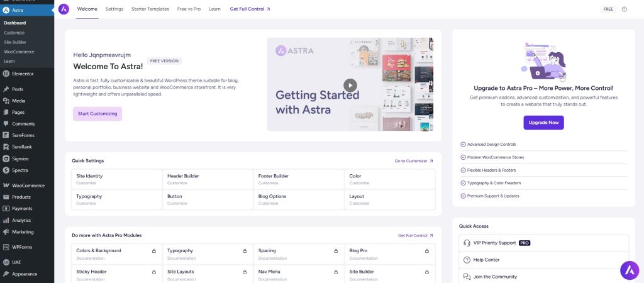
Task: Click the Astra logo in top bar
Action: tap(64, 9)
